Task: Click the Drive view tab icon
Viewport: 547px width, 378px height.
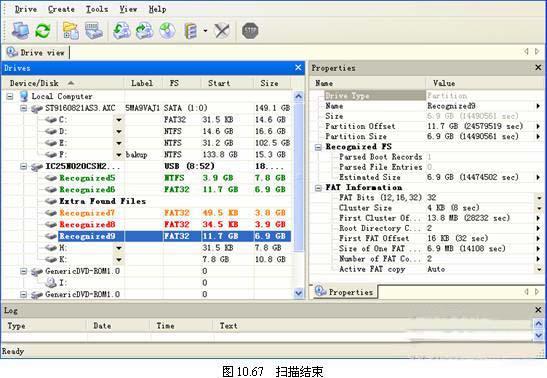Action: tap(12, 52)
